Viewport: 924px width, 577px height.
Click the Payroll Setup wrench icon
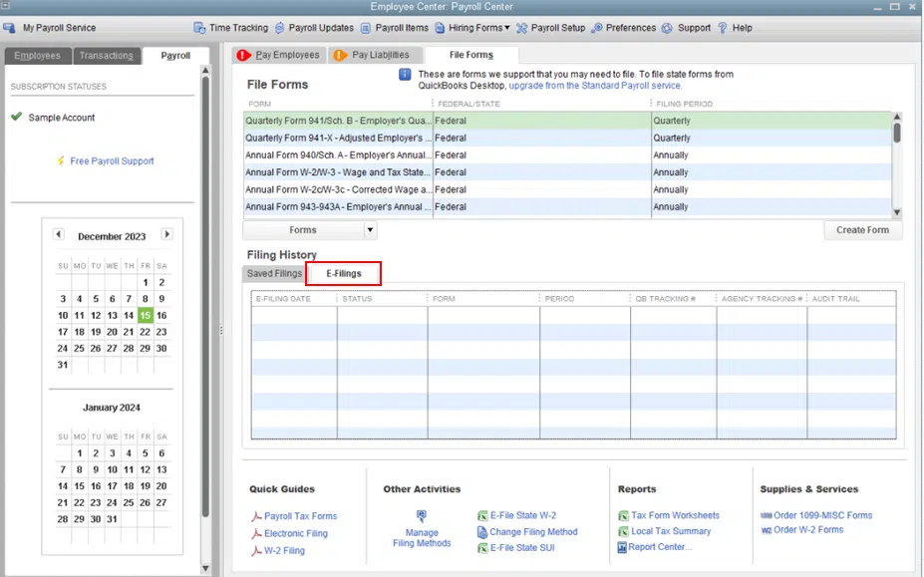[x=523, y=28]
